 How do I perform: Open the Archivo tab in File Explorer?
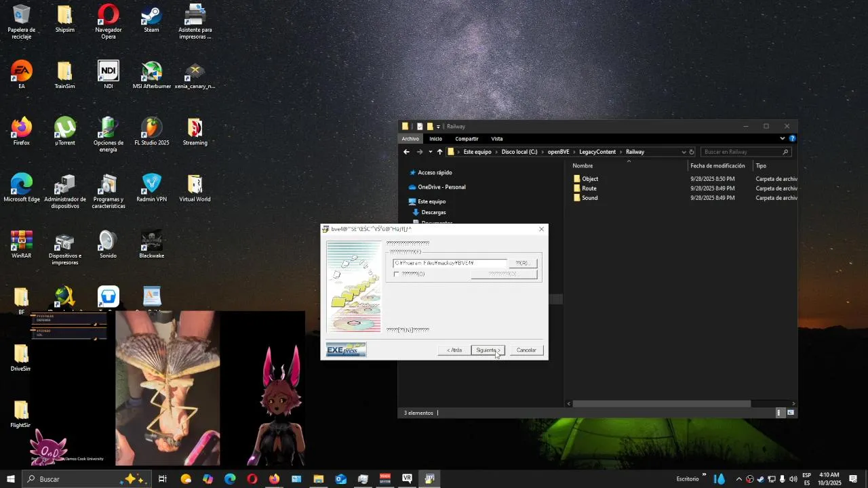coord(410,139)
